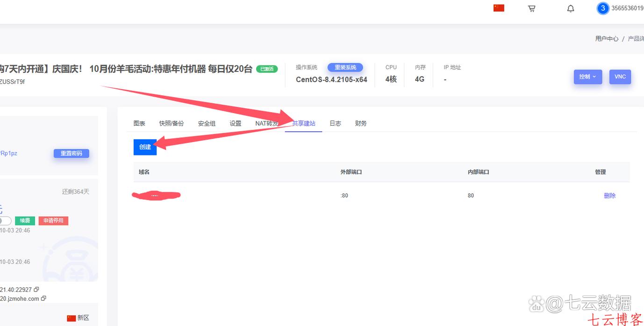Open the shopping cart in the top bar

pos(531,8)
